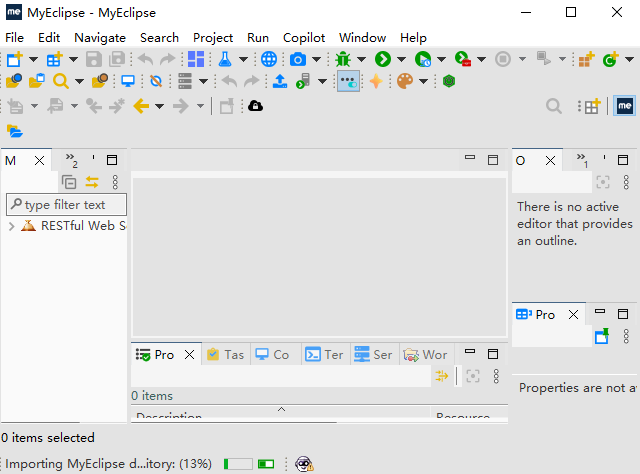Viewport: 640px width, 474px height.
Task: Click the flask icon in toolbar
Action: point(225,60)
